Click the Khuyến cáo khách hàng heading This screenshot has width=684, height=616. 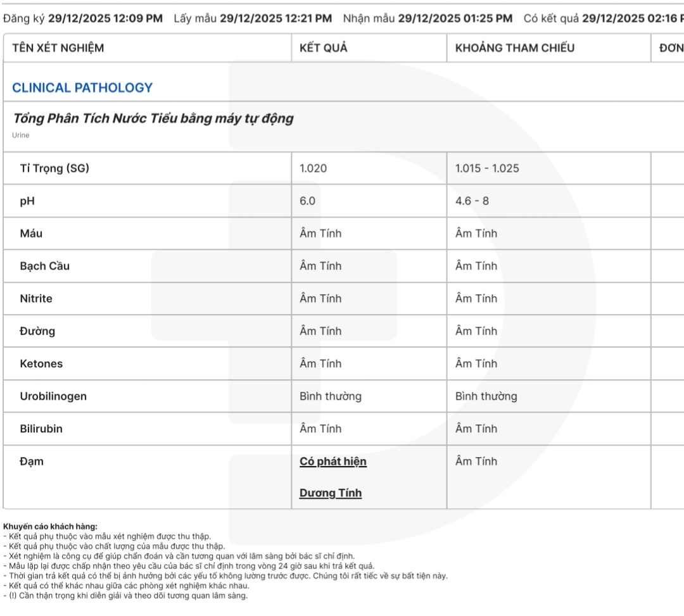click(x=51, y=526)
